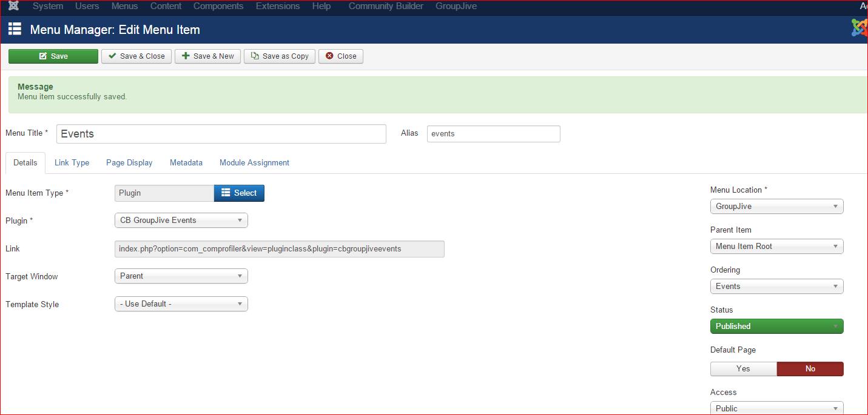Image resolution: width=868 pixels, height=415 pixels.
Task: Open the Menu Location dropdown
Action: 777,207
